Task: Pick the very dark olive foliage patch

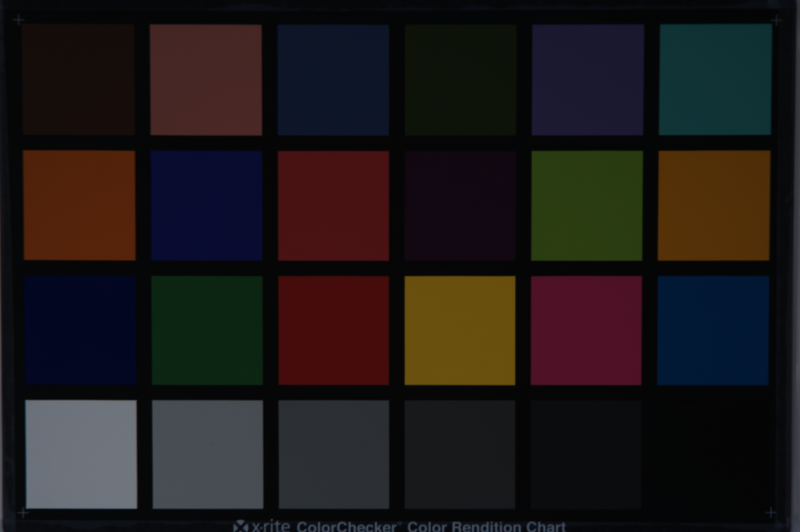Action: pyautogui.click(x=461, y=80)
